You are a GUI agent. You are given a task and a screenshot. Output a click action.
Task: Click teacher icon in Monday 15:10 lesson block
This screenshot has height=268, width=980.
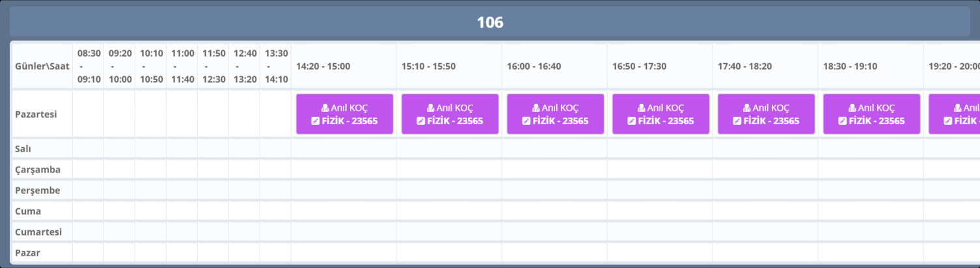[x=431, y=108]
